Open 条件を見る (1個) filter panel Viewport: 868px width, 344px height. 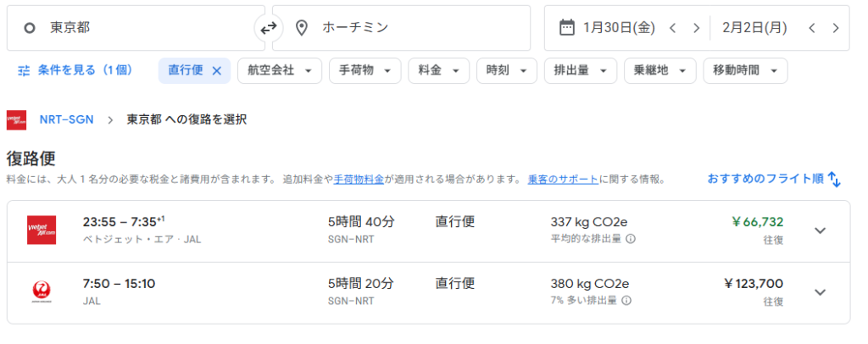tap(75, 70)
